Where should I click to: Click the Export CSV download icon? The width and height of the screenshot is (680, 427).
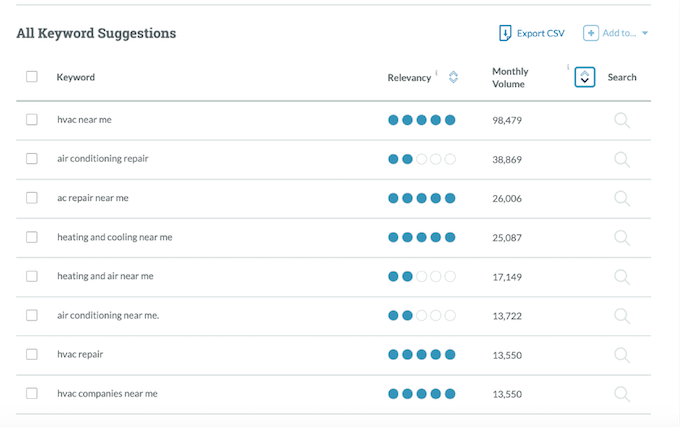pyautogui.click(x=505, y=33)
